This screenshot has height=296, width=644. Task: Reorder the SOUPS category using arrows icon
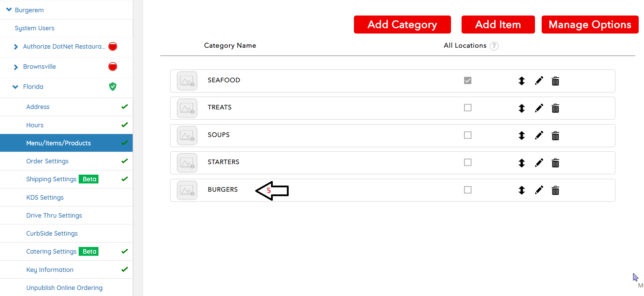522,135
